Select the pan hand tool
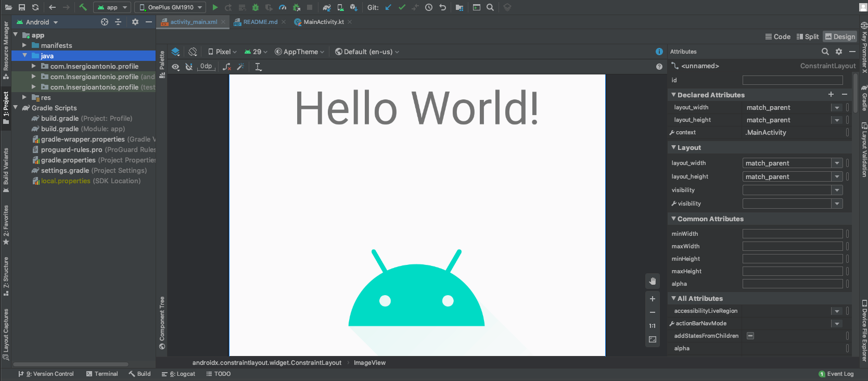 pyautogui.click(x=653, y=282)
